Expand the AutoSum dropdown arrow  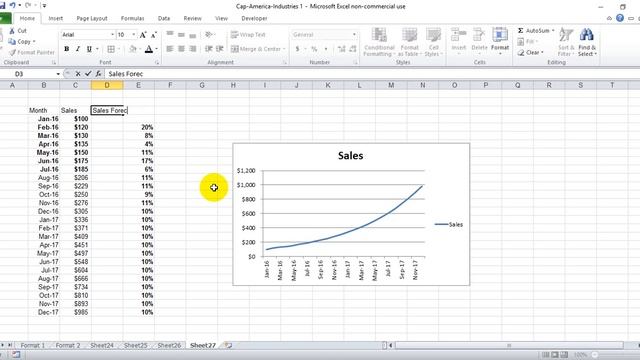(x=553, y=31)
